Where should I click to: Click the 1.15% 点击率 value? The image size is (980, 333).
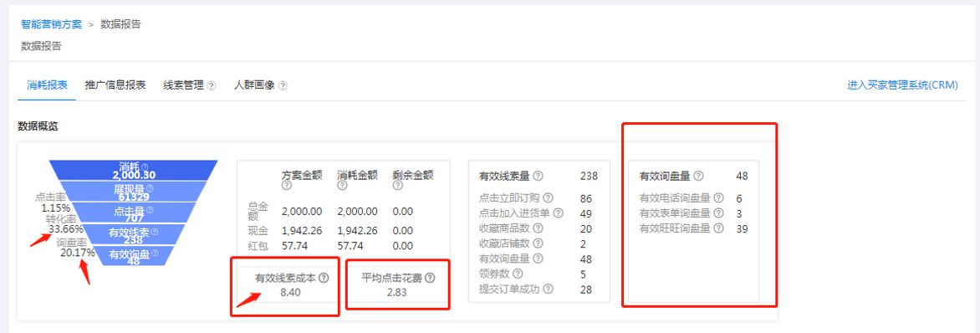pos(56,207)
